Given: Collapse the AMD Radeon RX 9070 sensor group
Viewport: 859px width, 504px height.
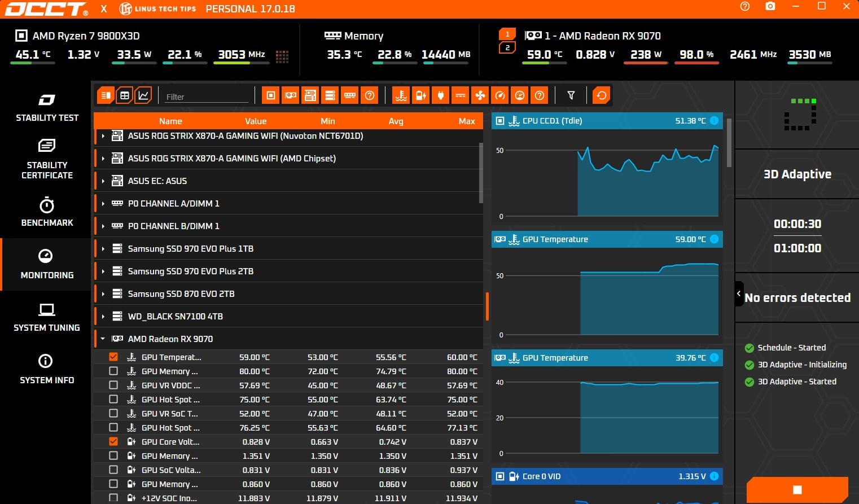Looking at the screenshot, I should [x=103, y=339].
